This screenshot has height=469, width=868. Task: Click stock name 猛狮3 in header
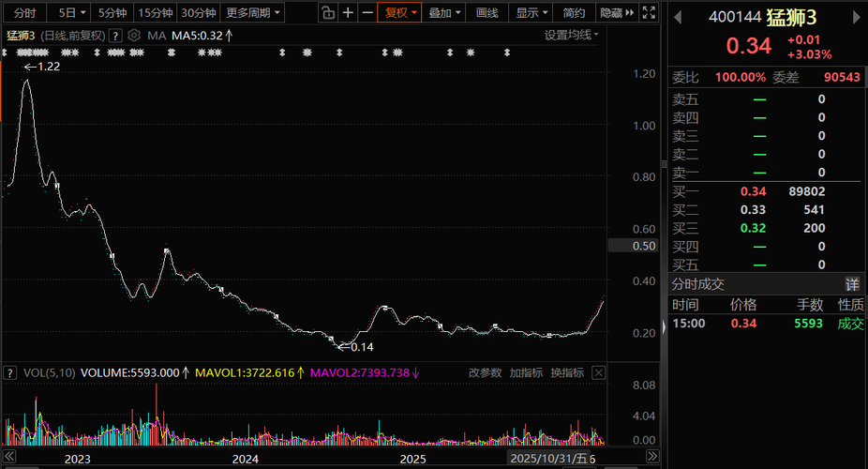pos(792,18)
